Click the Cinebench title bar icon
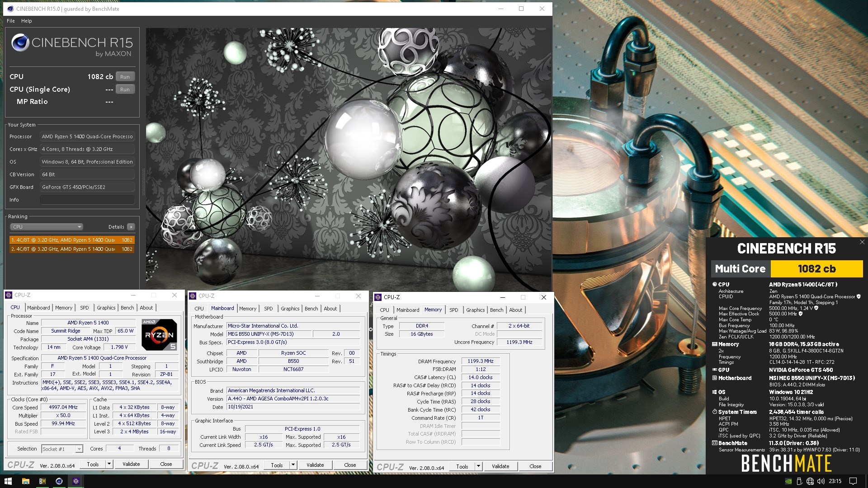The height and width of the screenshot is (488, 868). [10, 9]
